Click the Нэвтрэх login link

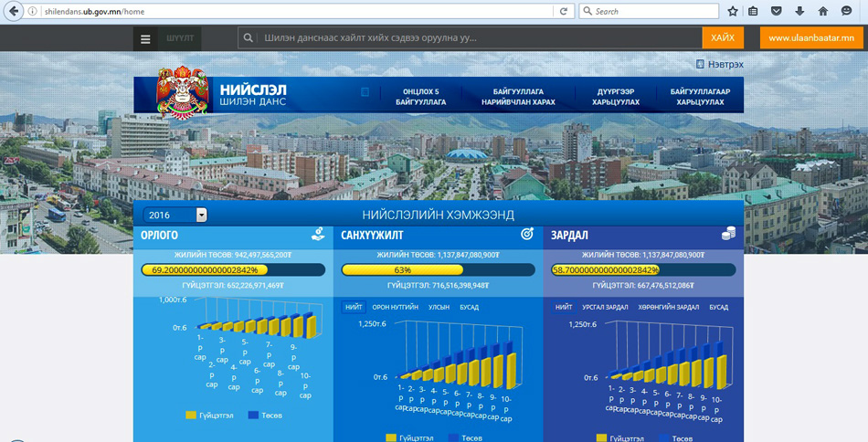coord(725,65)
